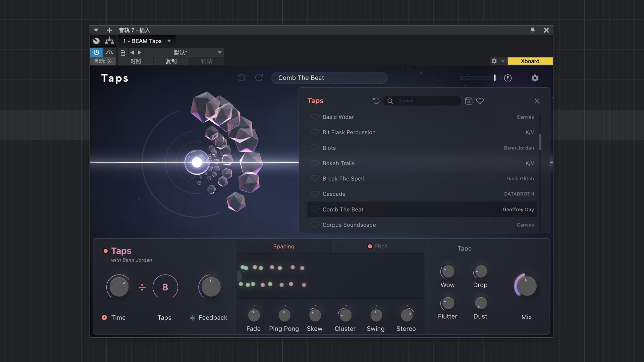Click the redo arrow beside the preset name
Viewport: 644px width, 362px height.
point(259,78)
